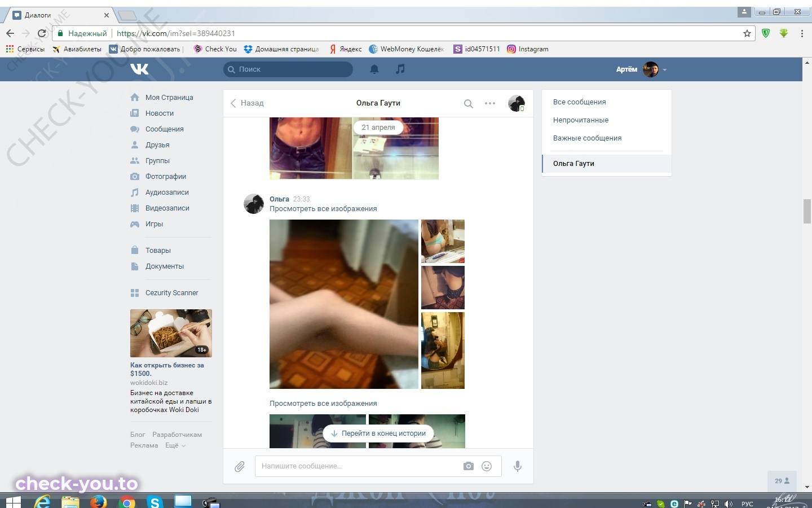The image size is (812, 508).
Task: Open Internet Explorer from taskbar
Action: pyautogui.click(x=42, y=501)
